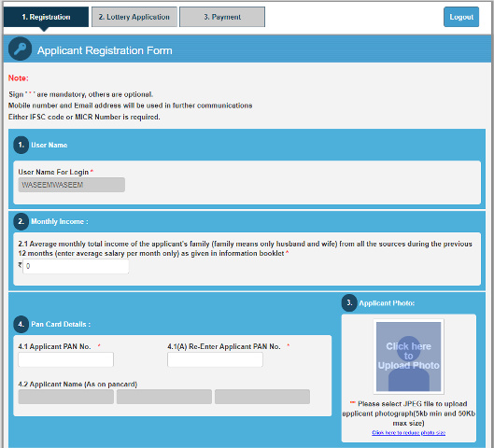Focus the average monthly income field
The image size is (494, 448).
click(76, 266)
